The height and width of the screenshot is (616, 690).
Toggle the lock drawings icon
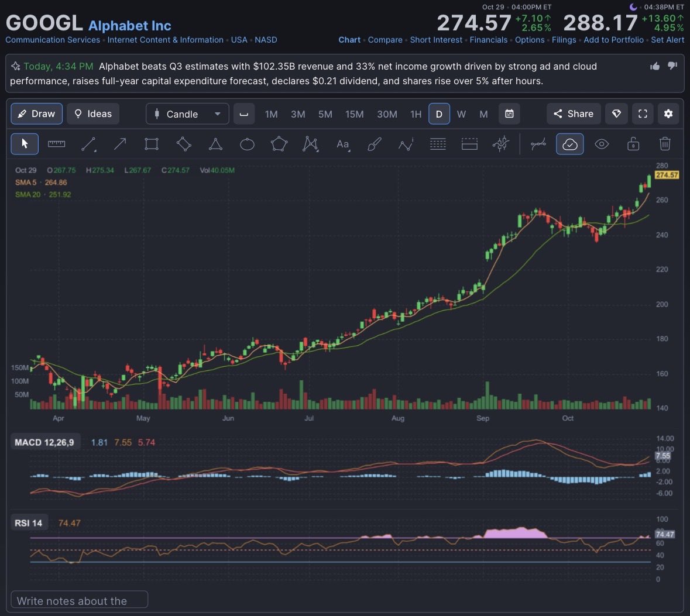(633, 144)
